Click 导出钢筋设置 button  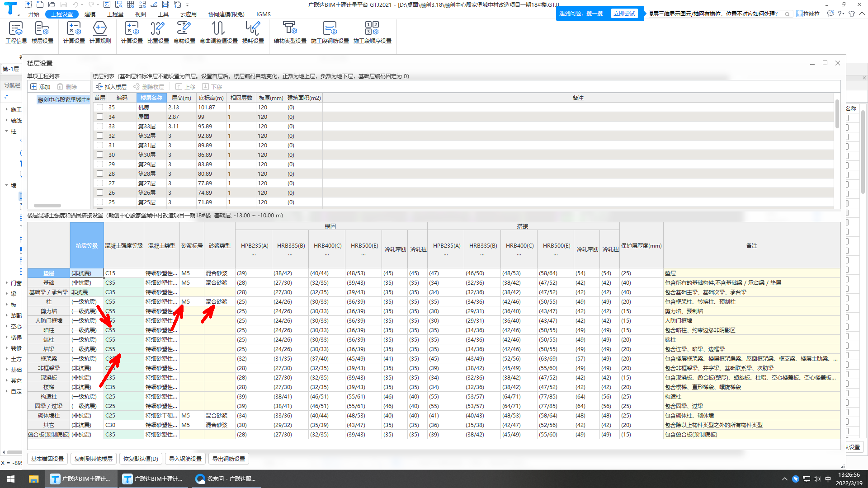click(229, 459)
